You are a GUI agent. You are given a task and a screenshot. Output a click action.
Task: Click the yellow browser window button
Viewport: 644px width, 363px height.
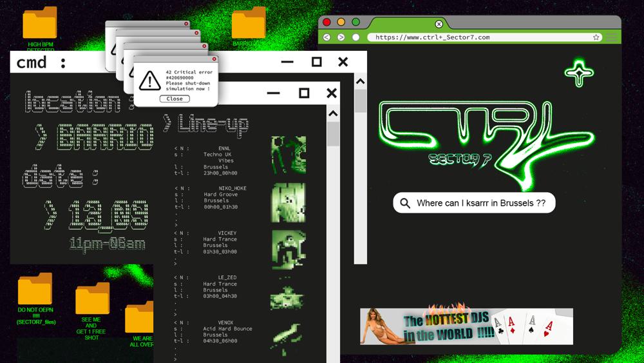[341, 22]
